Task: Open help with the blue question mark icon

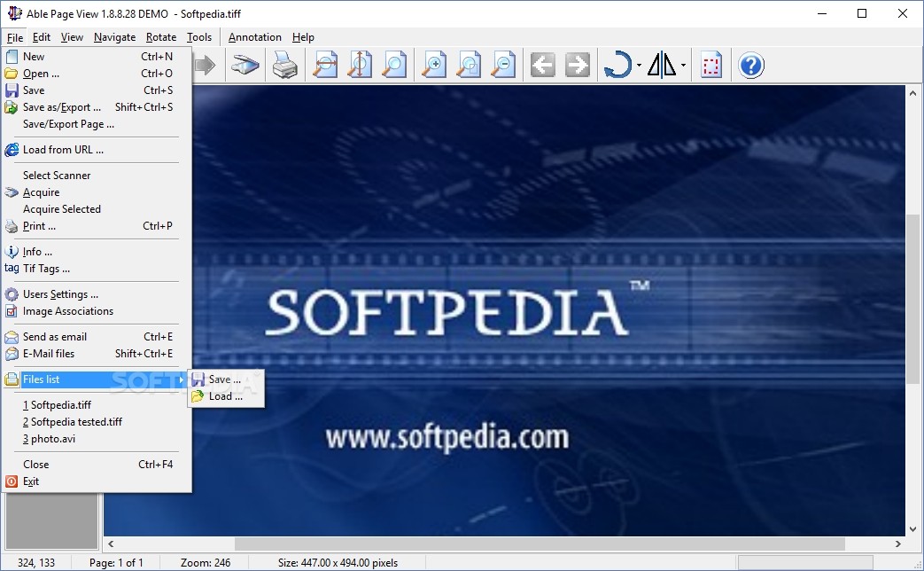Action: pyautogui.click(x=750, y=65)
